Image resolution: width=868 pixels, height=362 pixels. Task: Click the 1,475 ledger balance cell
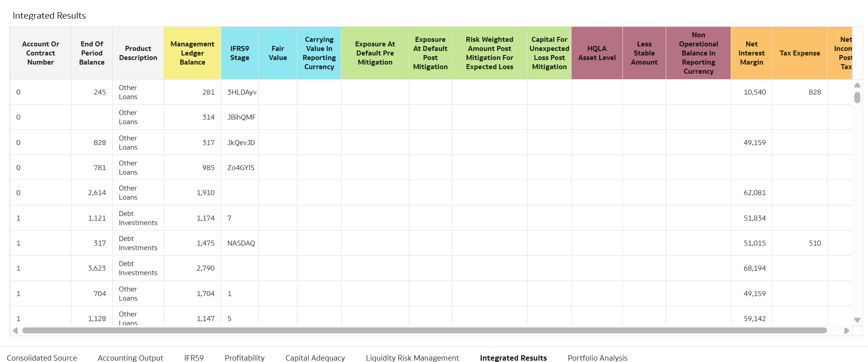point(192,243)
